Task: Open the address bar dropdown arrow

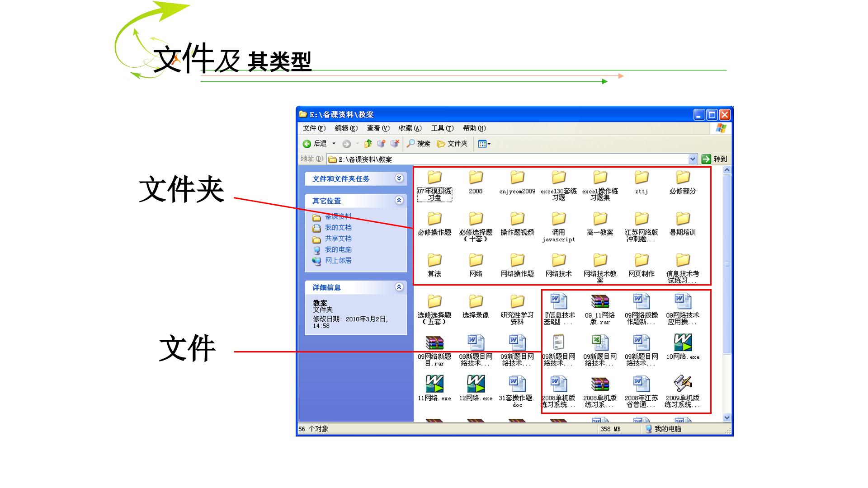Action: tap(693, 159)
